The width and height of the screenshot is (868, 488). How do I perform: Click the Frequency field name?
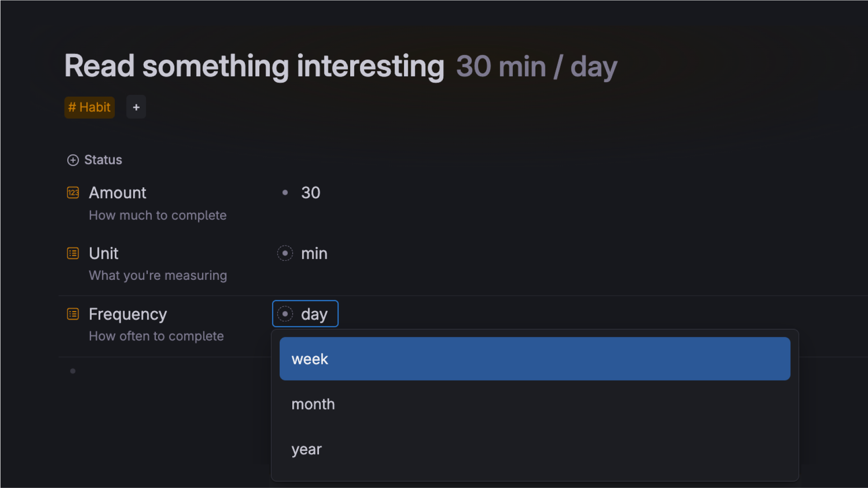128,314
